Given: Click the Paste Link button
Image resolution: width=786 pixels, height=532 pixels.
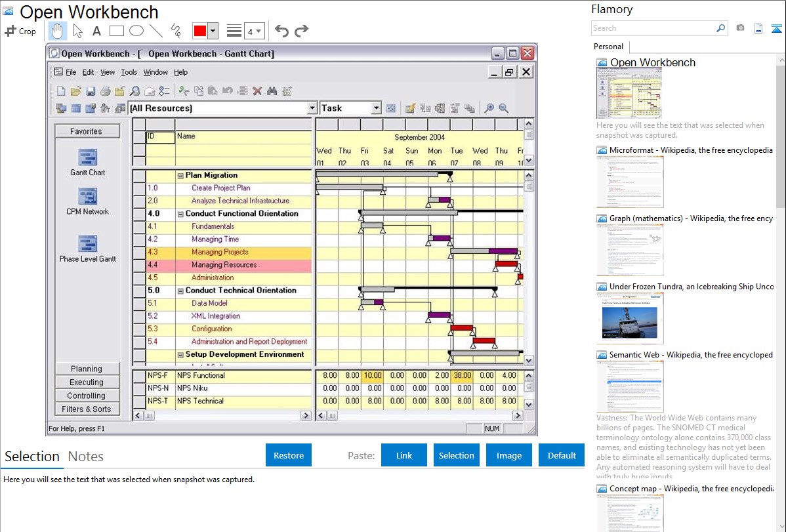Looking at the screenshot, I should click(404, 455).
